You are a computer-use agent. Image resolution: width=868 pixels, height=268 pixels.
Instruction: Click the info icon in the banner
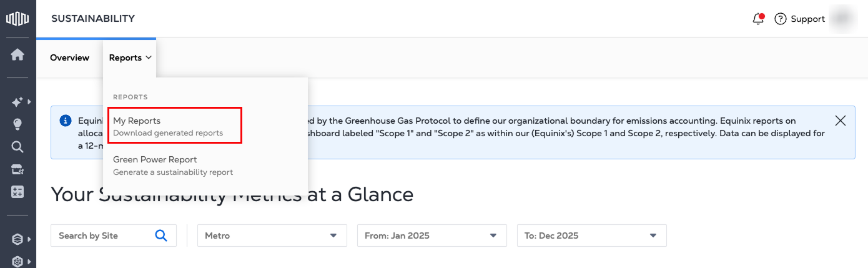coord(66,121)
